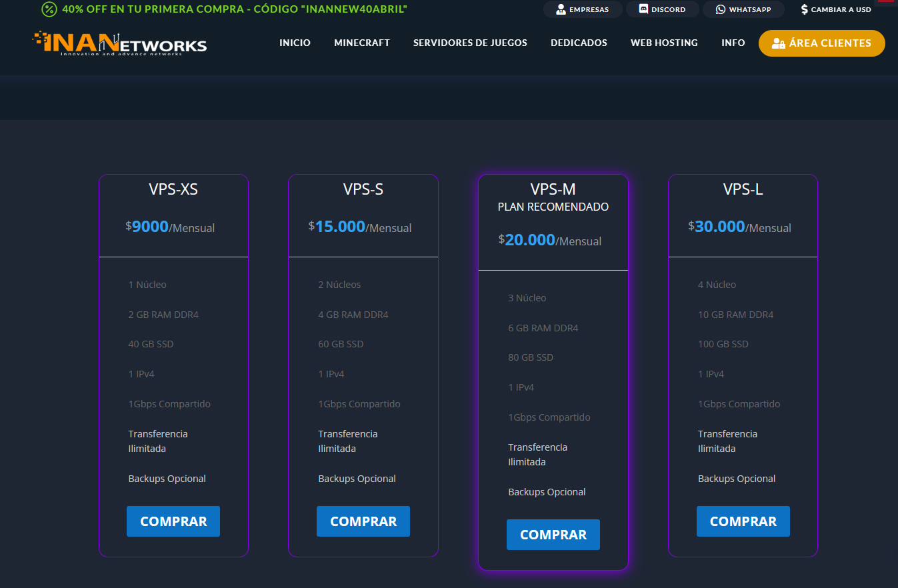Click the green percent discount icon

click(49, 9)
